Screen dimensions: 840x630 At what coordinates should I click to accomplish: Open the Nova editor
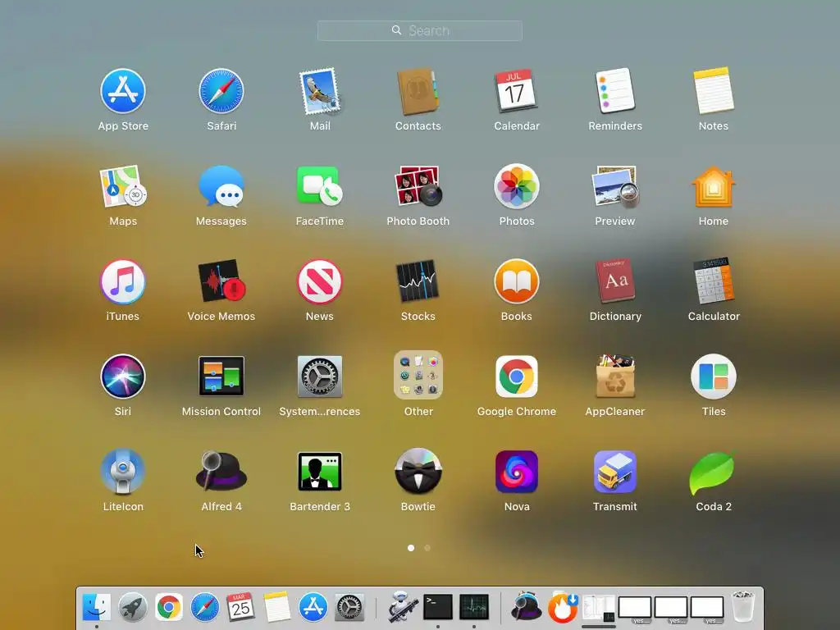coord(517,472)
